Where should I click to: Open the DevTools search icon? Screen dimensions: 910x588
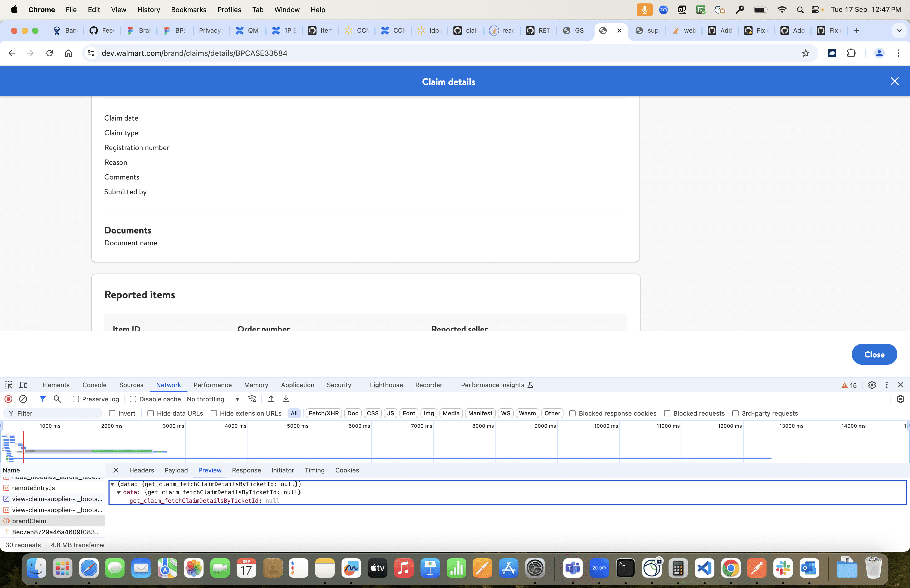(x=57, y=399)
